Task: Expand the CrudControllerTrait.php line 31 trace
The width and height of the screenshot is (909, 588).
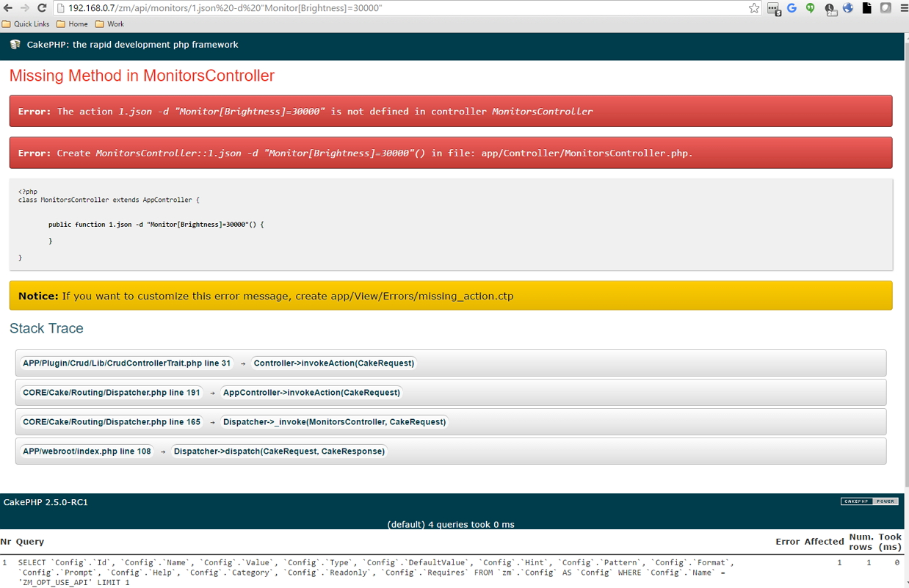Action: tap(126, 363)
